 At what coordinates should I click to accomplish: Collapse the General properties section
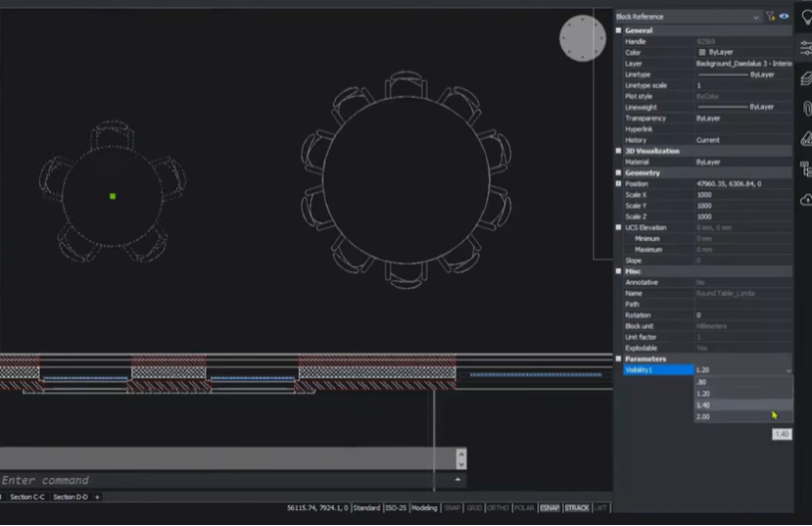(619, 31)
